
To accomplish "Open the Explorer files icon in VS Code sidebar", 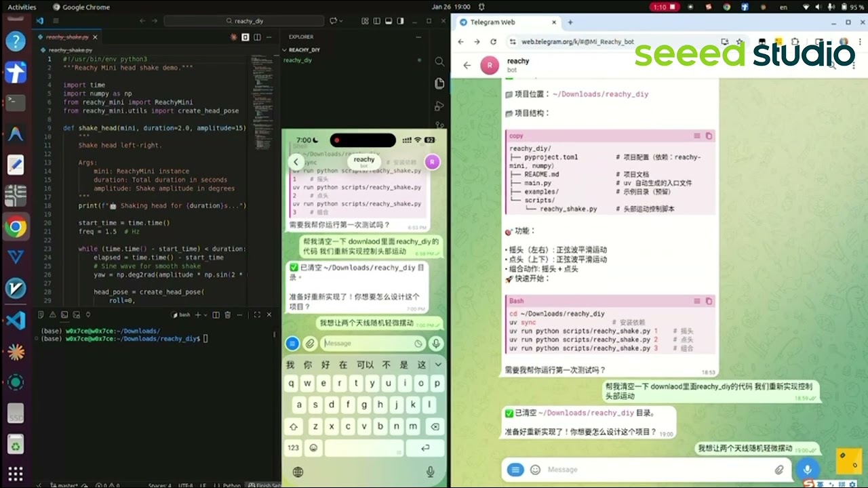I will pyautogui.click(x=439, y=83).
